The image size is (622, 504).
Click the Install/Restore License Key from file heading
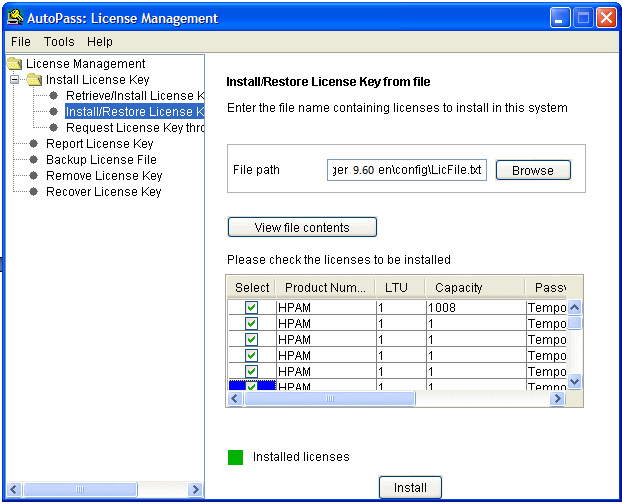(x=328, y=82)
